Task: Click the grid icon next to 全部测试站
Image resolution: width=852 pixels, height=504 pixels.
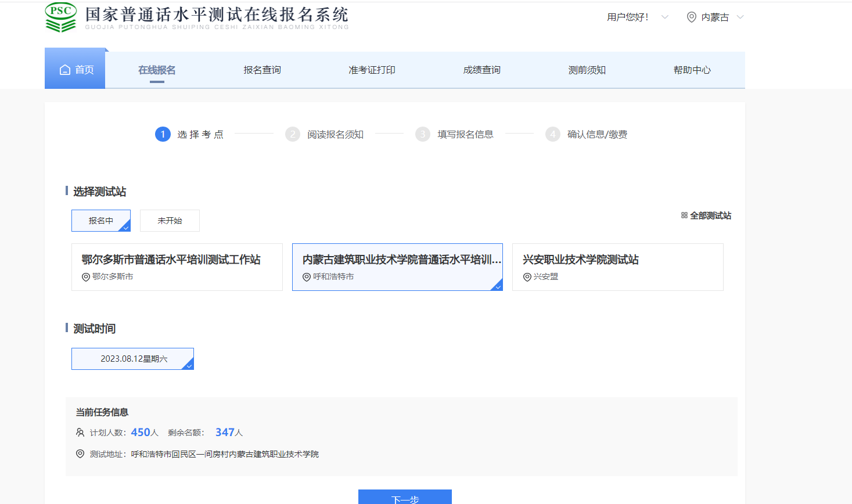Action: [x=684, y=215]
